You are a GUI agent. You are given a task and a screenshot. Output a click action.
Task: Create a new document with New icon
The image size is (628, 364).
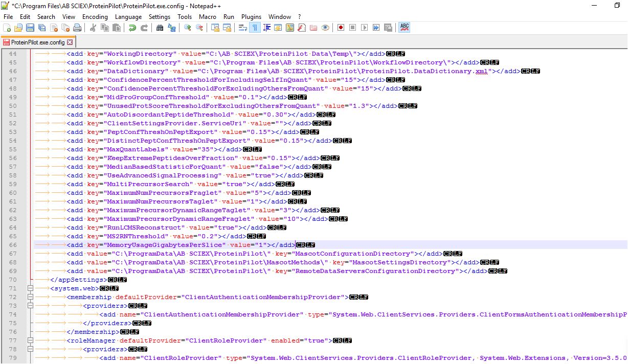[7, 27]
